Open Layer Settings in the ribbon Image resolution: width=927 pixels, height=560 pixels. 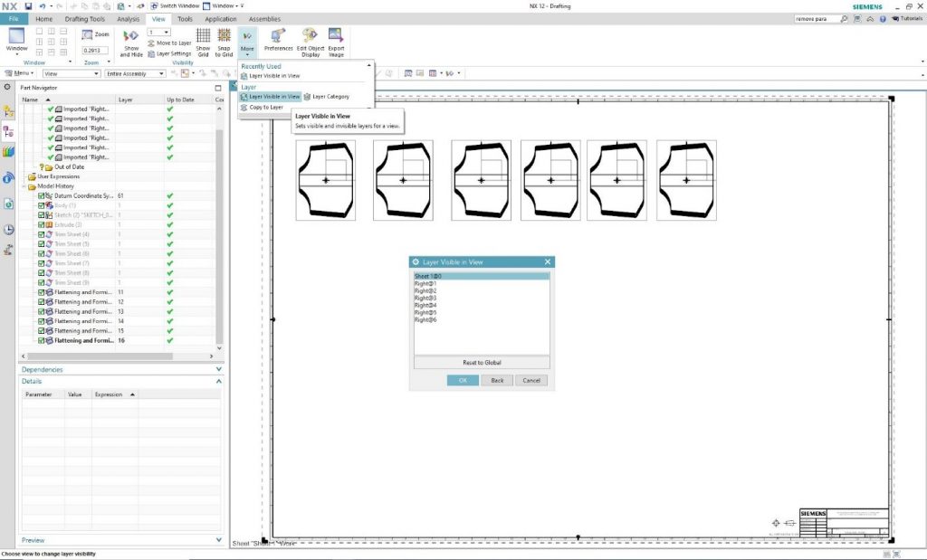coord(168,53)
